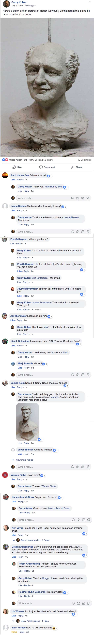Viewport: 94px width, 644px height.
Task: Expand View more replies under James Klein
Action: coord(24,460)
